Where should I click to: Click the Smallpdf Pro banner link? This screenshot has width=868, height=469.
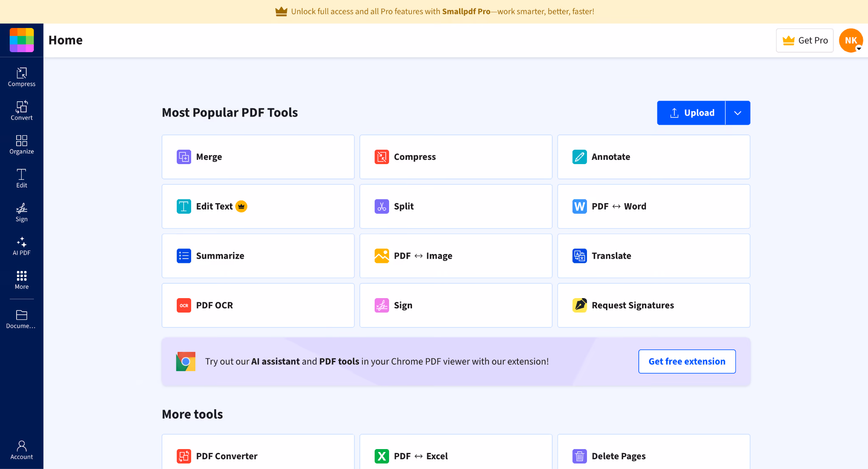pyautogui.click(x=466, y=11)
